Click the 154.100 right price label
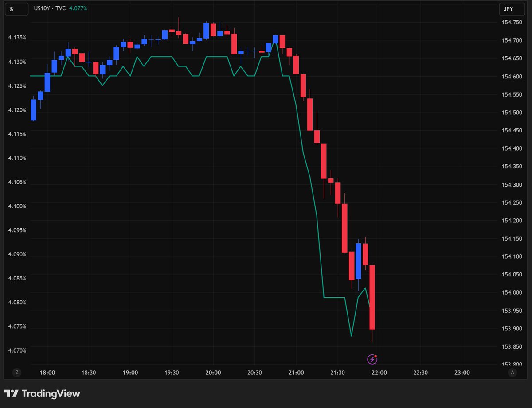 coord(512,256)
